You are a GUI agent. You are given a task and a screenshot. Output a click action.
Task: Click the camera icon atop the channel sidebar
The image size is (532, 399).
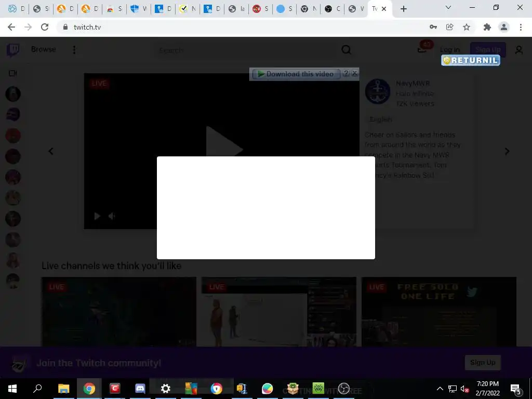click(x=13, y=73)
